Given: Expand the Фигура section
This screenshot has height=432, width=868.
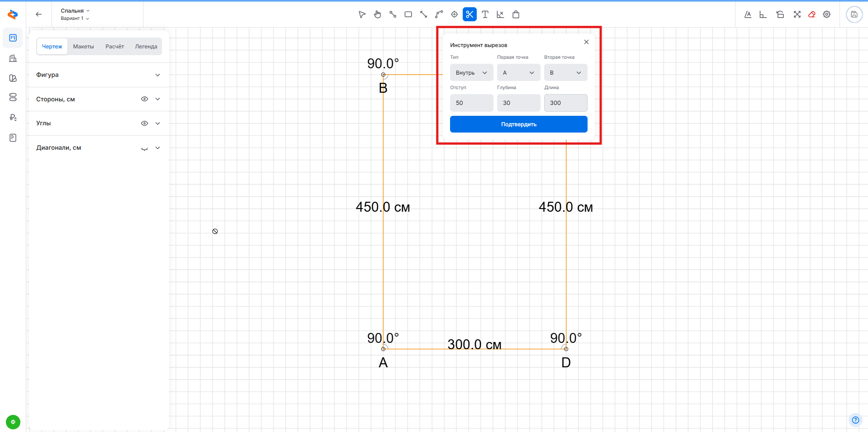Looking at the screenshot, I should pos(157,75).
